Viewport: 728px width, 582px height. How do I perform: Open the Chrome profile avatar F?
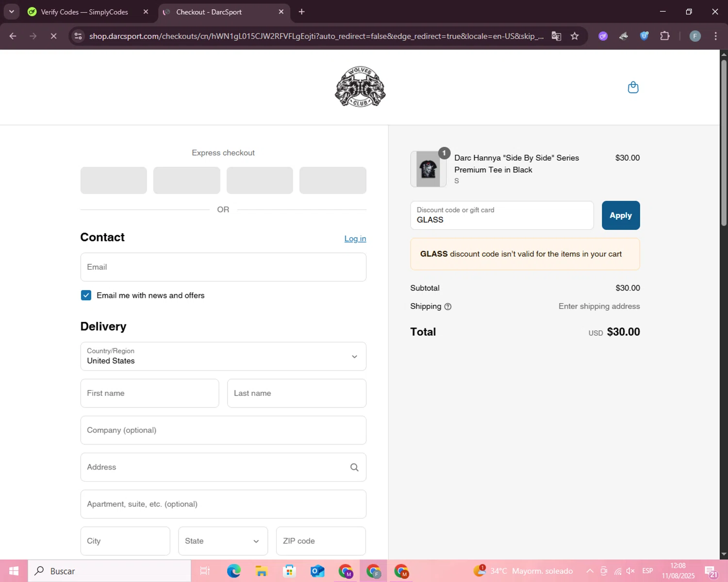coord(695,36)
